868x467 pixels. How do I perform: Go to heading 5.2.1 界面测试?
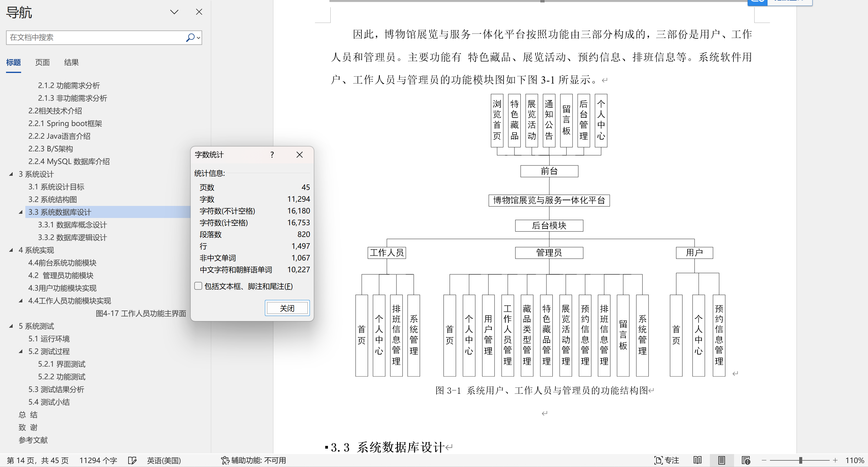(x=62, y=364)
